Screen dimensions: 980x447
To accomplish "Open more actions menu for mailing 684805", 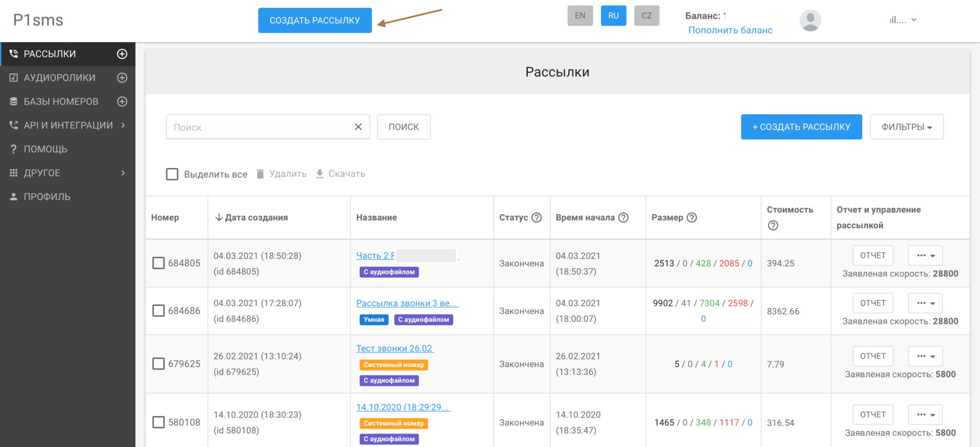I will pyautogui.click(x=925, y=256).
